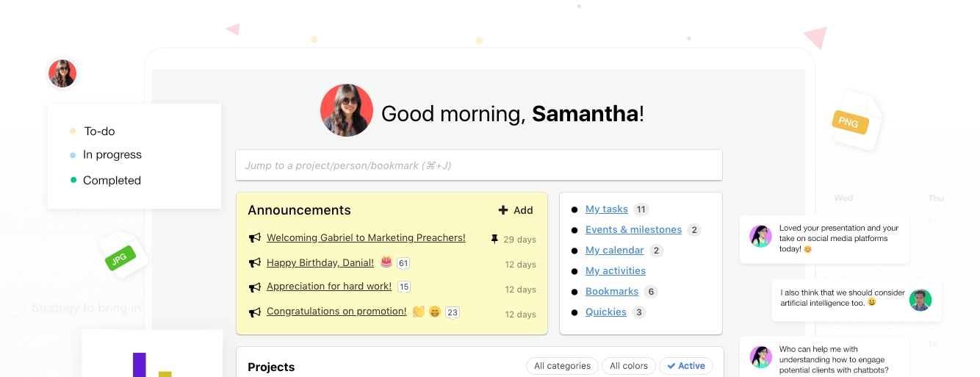Click the 'Loved your presentation' chat message
The width and height of the screenshot is (980, 377).
[824, 239]
